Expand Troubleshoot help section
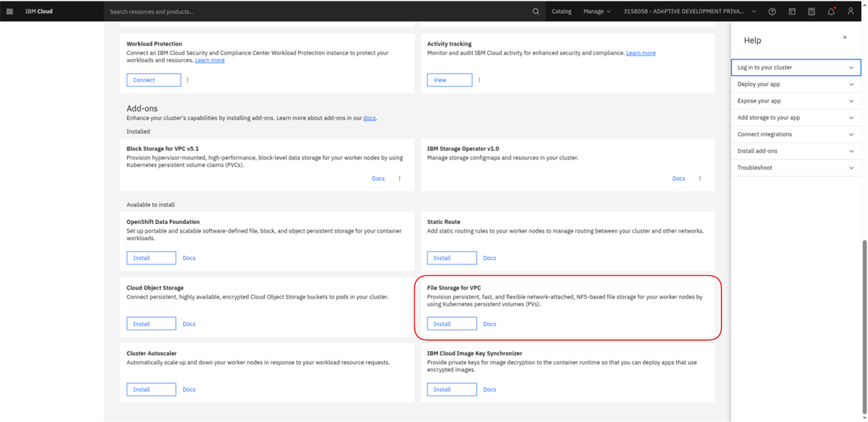 coord(796,168)
